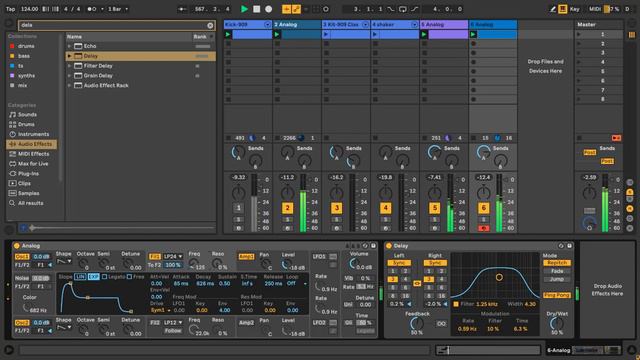
Task: Toggle the Delay Filter on switch
Action: 456,304
